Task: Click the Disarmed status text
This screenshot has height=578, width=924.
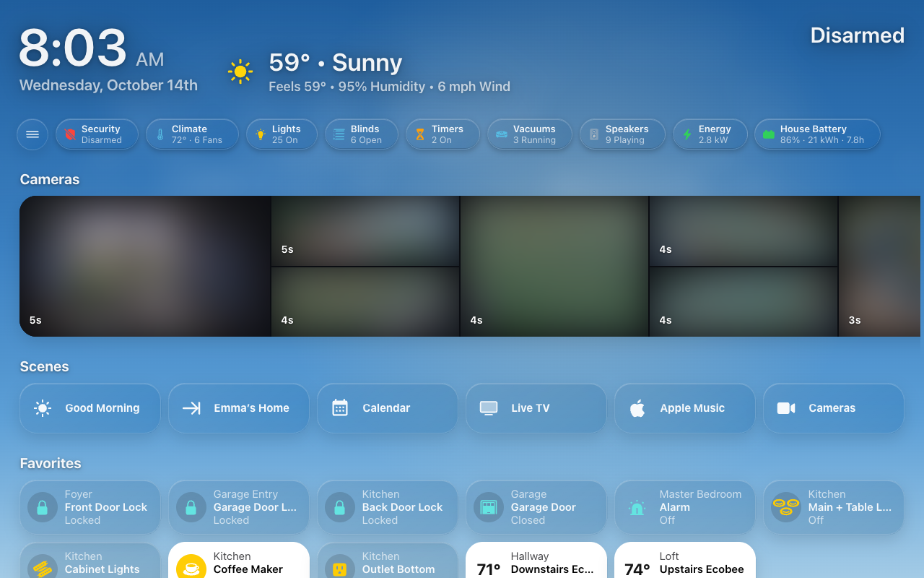Action: click(858, 35)
